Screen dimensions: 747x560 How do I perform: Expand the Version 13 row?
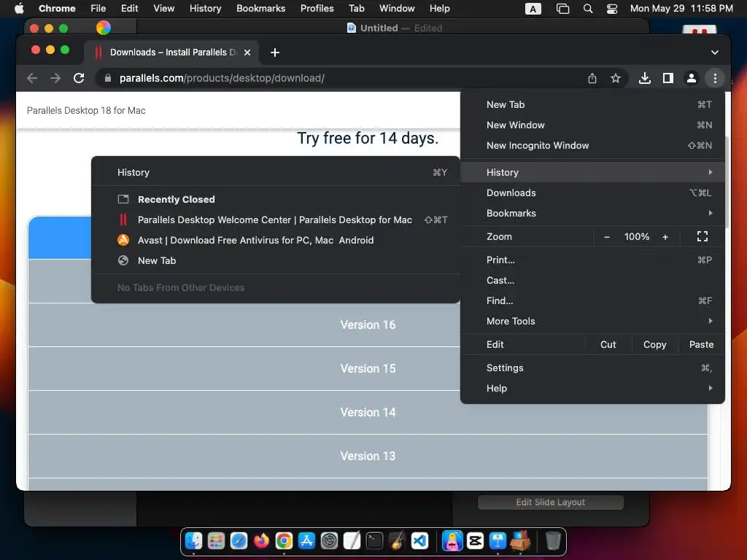368,456
